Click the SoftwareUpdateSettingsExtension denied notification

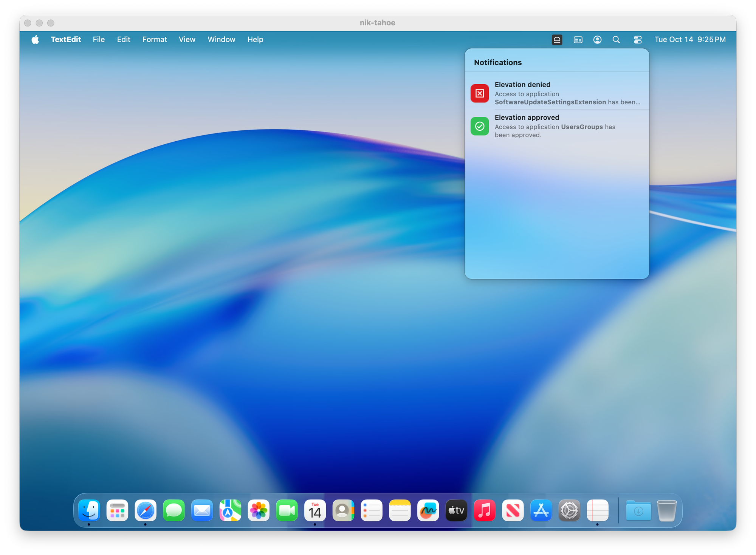click(x=567, y=98)
